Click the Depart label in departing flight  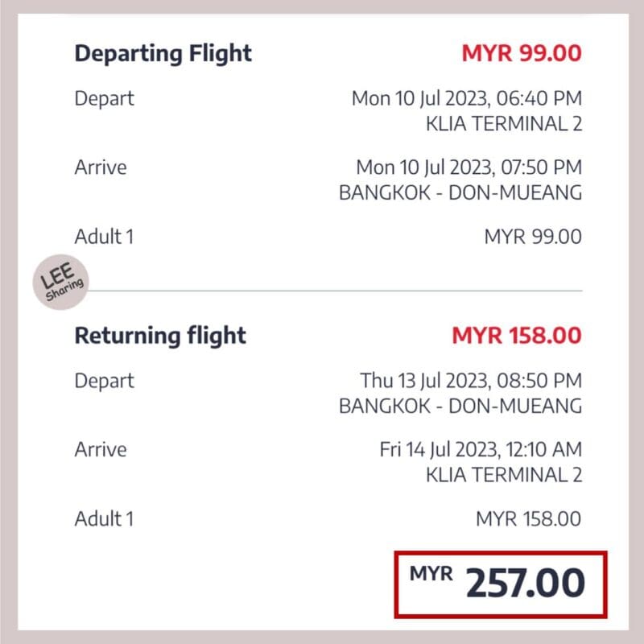(105, 99)
